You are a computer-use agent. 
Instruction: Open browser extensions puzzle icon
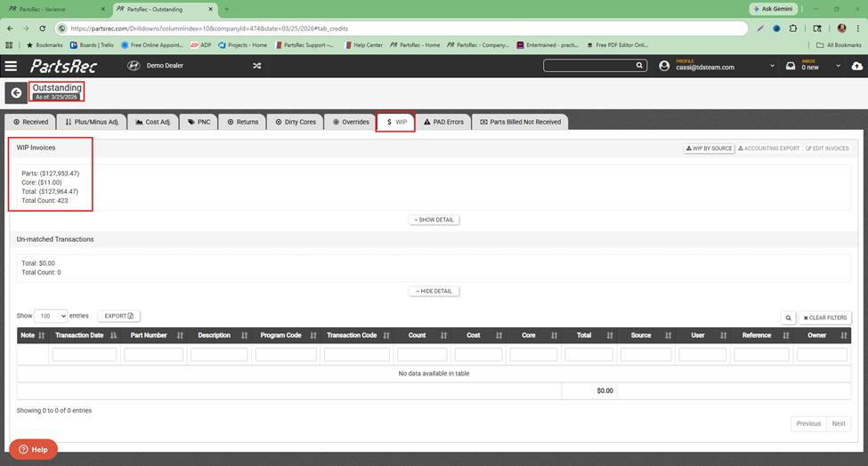pyautogui.click(x=793, y=28)
